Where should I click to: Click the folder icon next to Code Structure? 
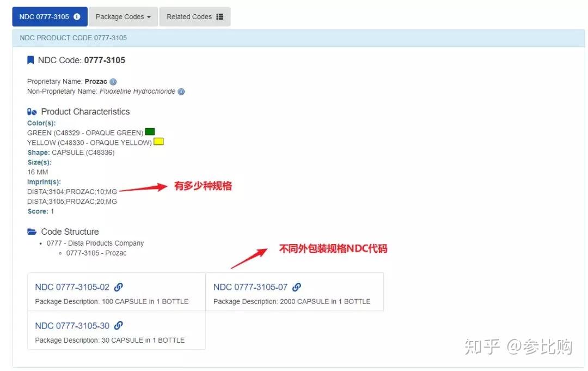[x=33, y=231]
